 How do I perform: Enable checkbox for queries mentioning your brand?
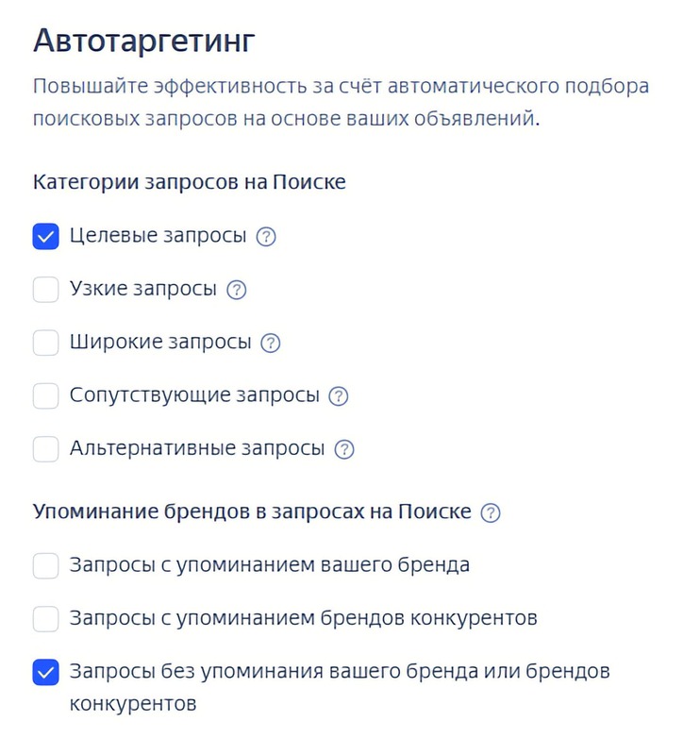46,566
